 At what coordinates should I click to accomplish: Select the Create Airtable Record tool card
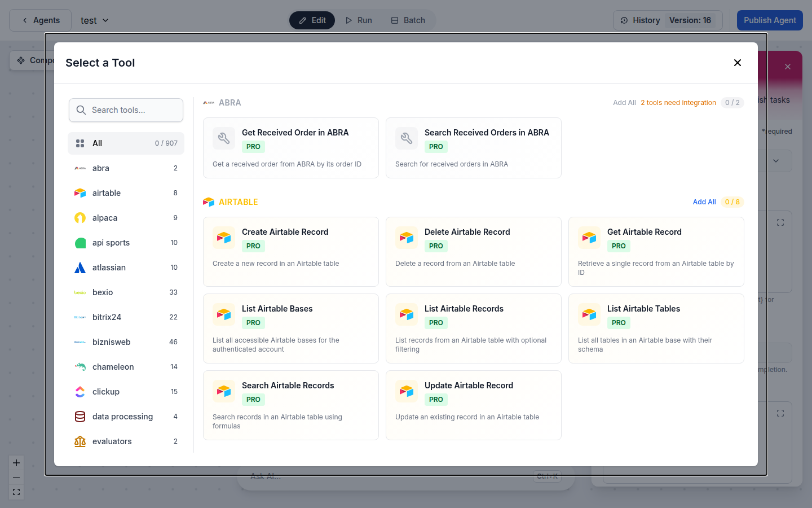[290, 252]
